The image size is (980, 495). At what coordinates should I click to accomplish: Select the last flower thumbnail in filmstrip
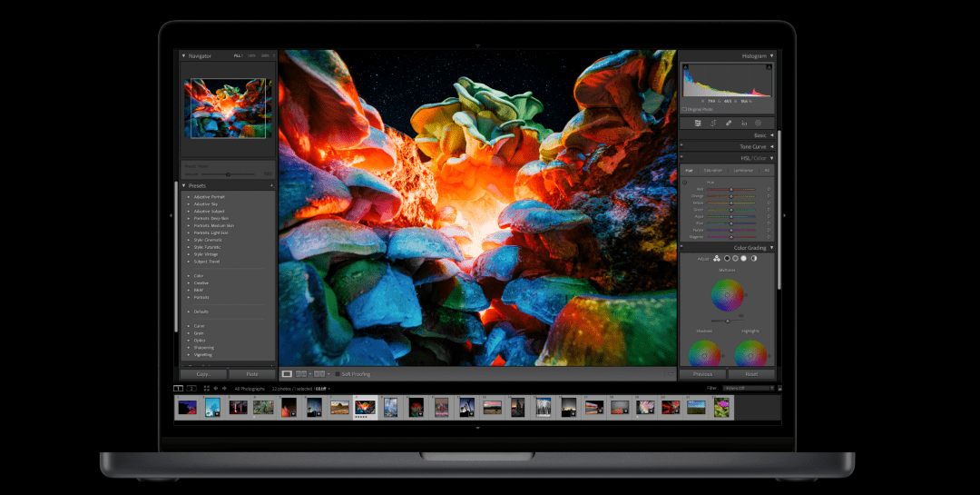coord(721,408)
